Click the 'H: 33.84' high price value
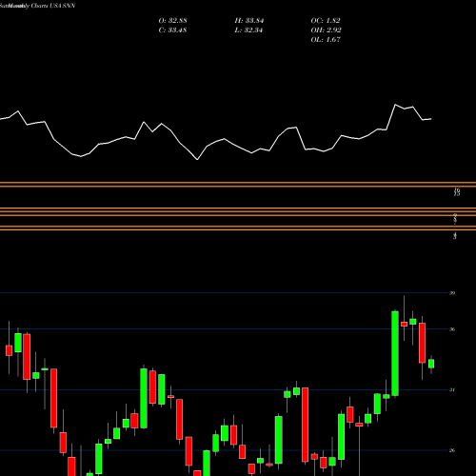 tap(249, 21)
